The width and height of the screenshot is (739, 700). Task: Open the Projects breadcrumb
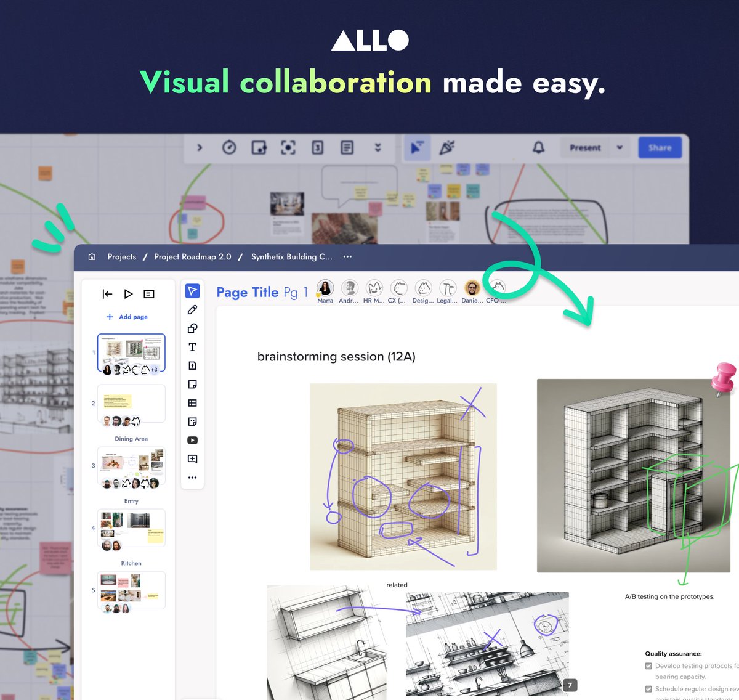pos(122,257)
